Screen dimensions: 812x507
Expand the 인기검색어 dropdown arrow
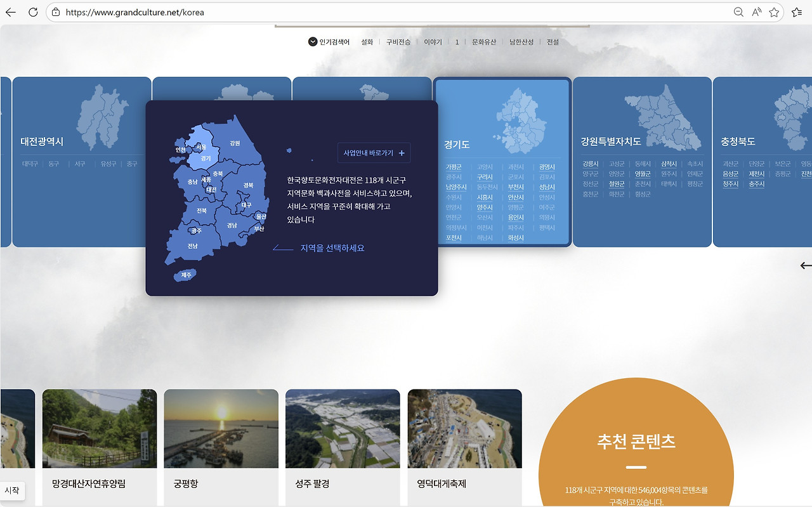(x=313, y=42)
